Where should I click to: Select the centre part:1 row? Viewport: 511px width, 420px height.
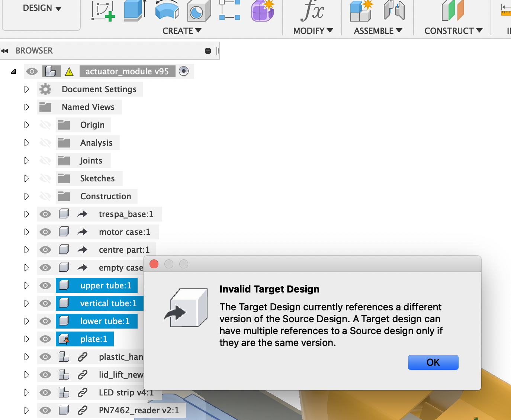[x=97, y=250]
